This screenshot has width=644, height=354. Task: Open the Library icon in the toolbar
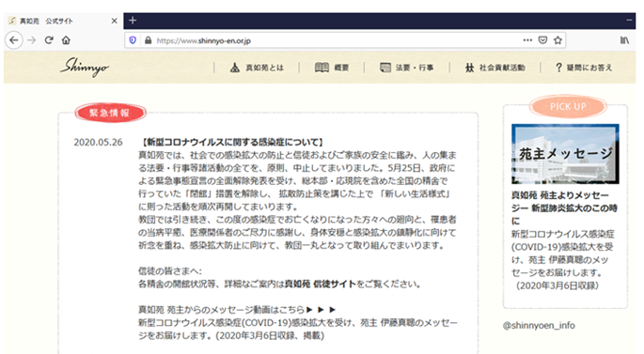[x=624, y=40]
